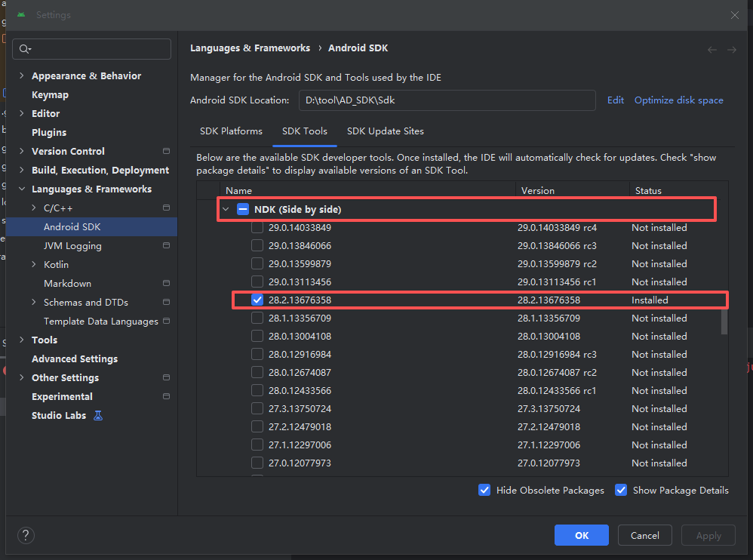Click project-level icon beside Experimental
Viewport: 753px width, 560px height.
pyautogui.click(x=166, y=396)
